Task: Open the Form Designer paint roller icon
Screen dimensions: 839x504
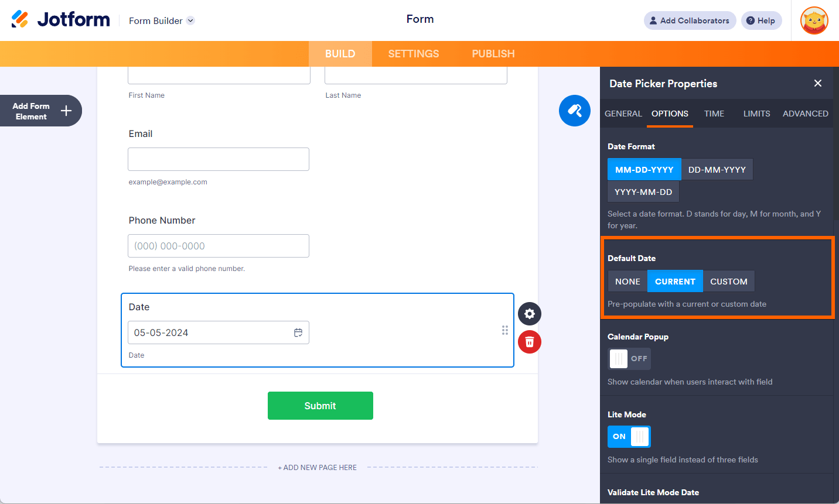Action: 574,111
